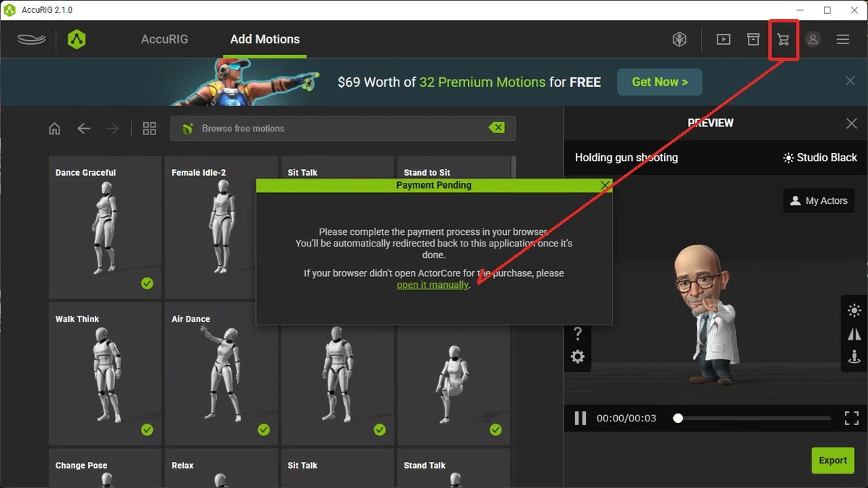868x488 pixels.
Task: Open the Studio Black environment selector
Action: pyautogui.click(x=820, y=158)
